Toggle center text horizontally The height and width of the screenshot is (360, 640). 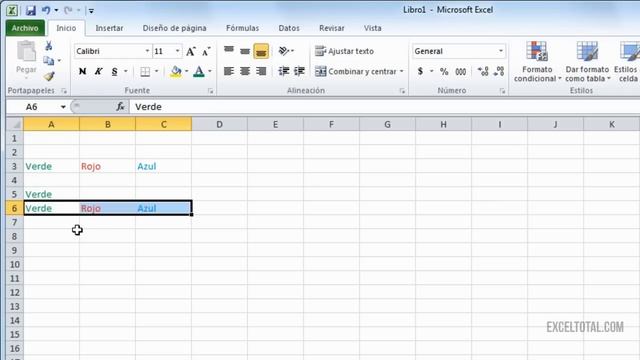point(245,71)
